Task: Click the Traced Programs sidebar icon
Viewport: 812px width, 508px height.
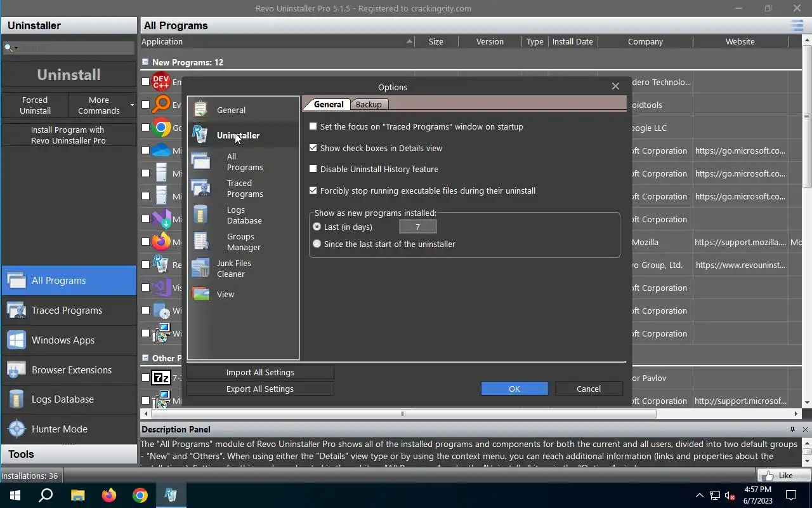Action: tap(16, 310)
